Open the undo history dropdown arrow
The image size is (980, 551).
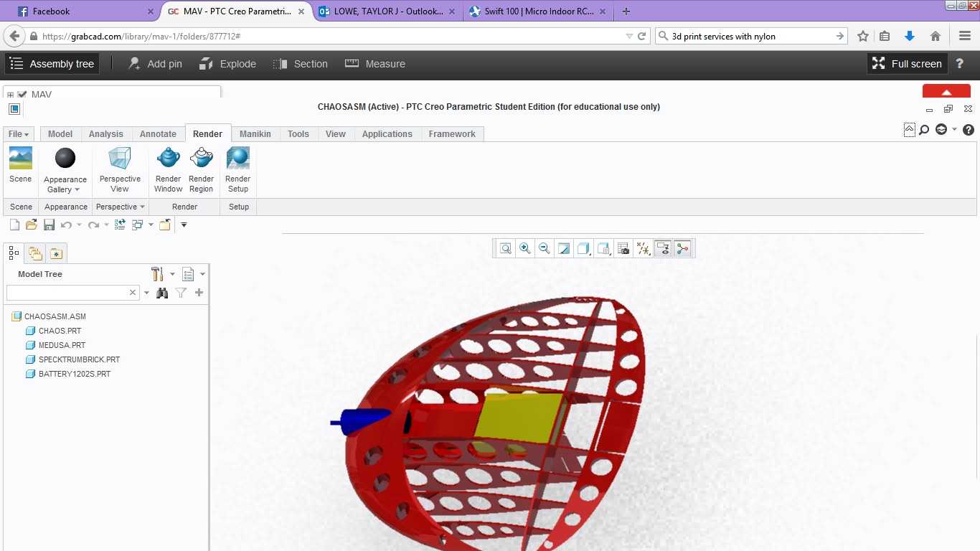[x=79, y=225]
